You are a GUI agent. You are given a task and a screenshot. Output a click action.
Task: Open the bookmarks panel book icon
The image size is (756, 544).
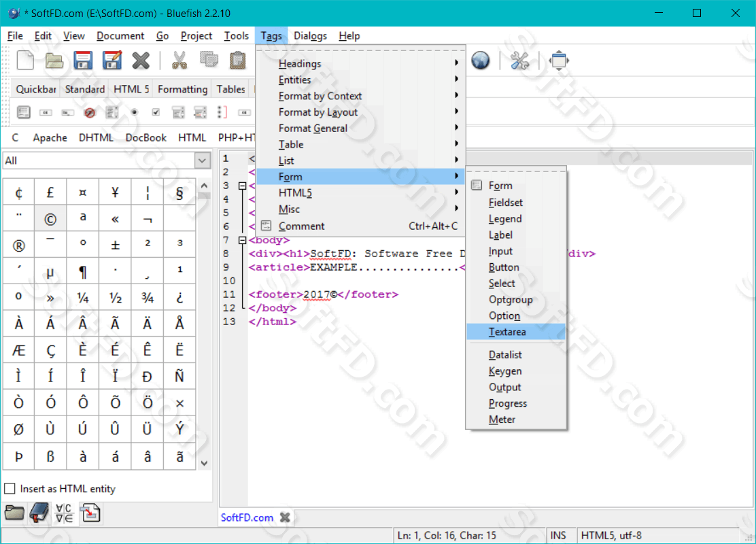pos(39,512)
